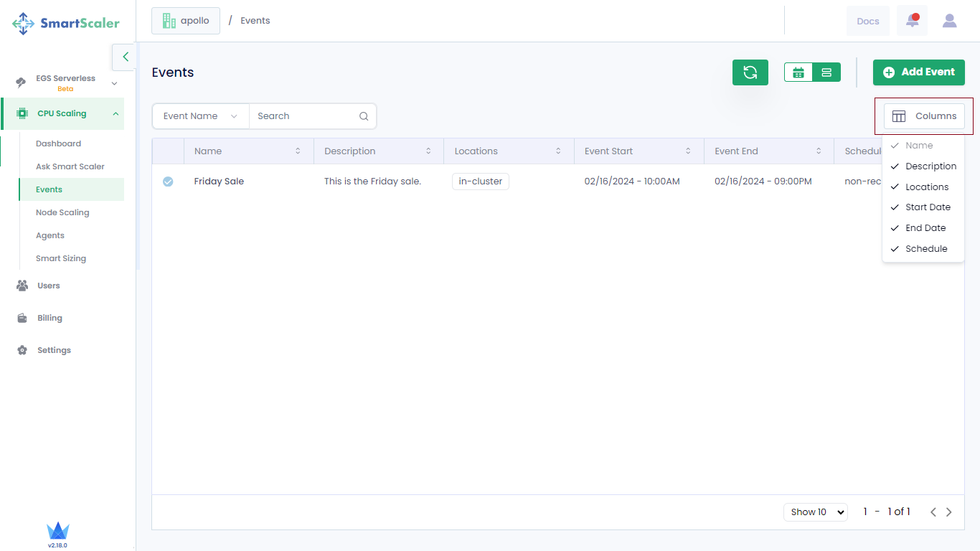
Task: Open Node Scaling in the sidebar
Action: [x=62, y=212]
